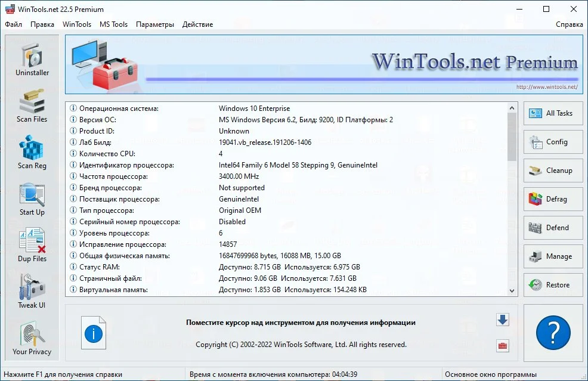Open the Параметры menu

point(155,24)
